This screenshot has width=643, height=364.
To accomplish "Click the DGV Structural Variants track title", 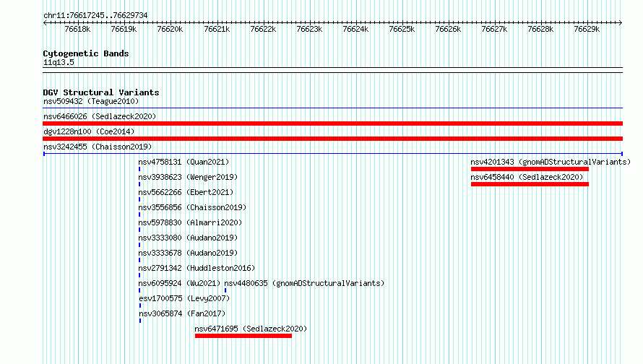I will (101, 92).
